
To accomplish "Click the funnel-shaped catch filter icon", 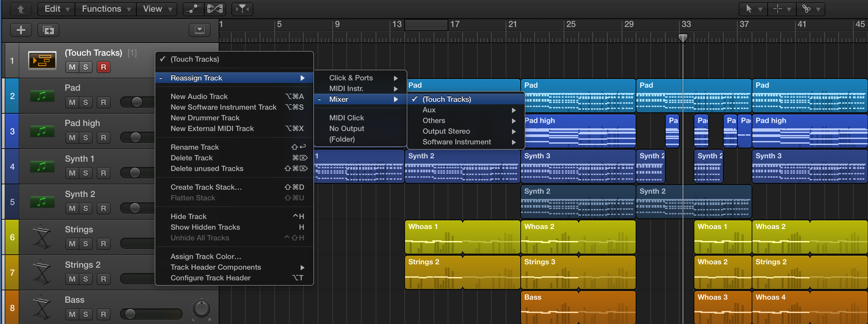I will (x=242, y=9).
